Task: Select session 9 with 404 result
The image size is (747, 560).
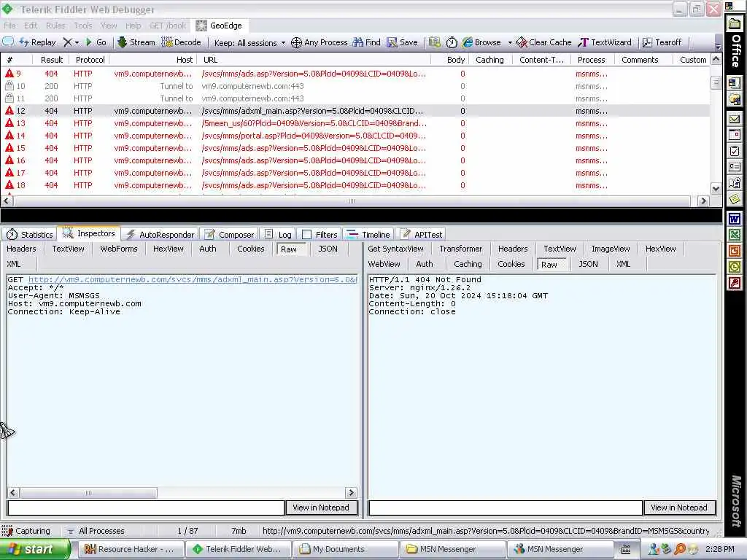Action: [x=355, y=74]
